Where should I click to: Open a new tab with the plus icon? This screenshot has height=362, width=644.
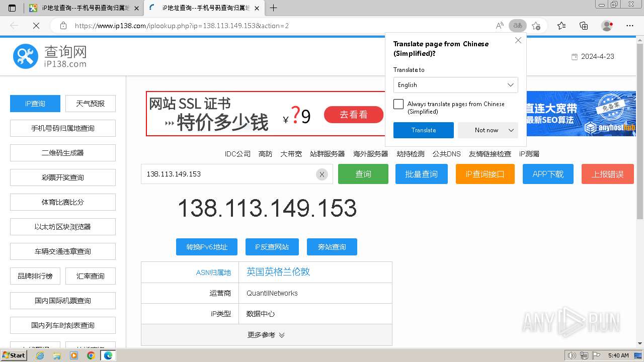[274, 8]
